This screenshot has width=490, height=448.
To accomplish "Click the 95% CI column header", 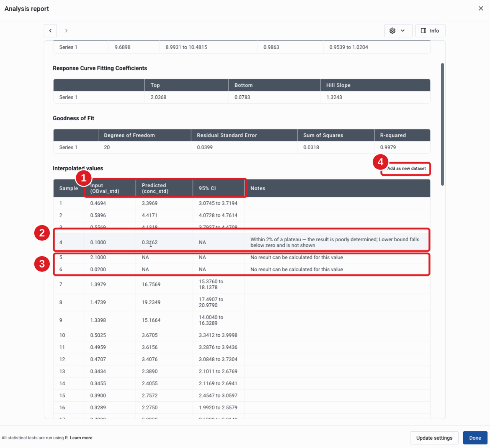I will [218, 188].
